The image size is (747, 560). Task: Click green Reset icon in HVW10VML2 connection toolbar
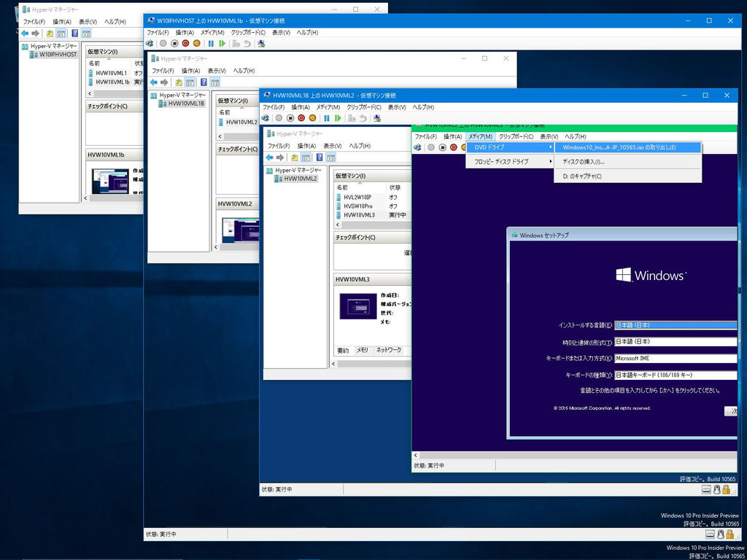point(338,118)
